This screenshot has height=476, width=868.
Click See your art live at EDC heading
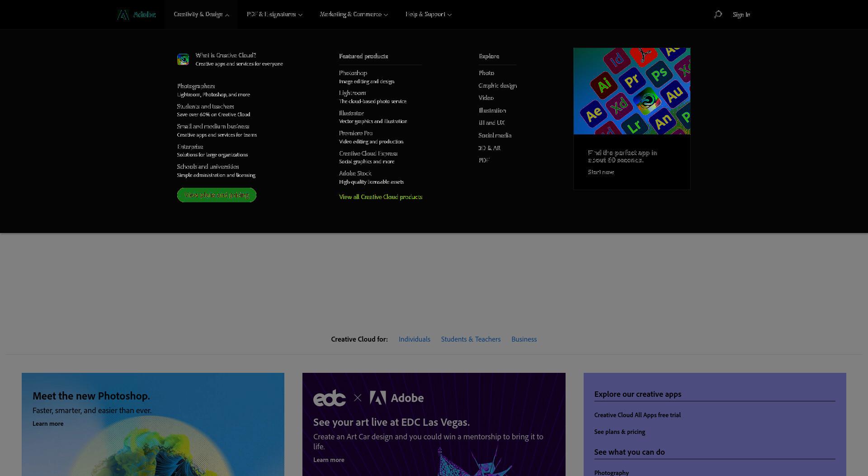coord(392,422)
